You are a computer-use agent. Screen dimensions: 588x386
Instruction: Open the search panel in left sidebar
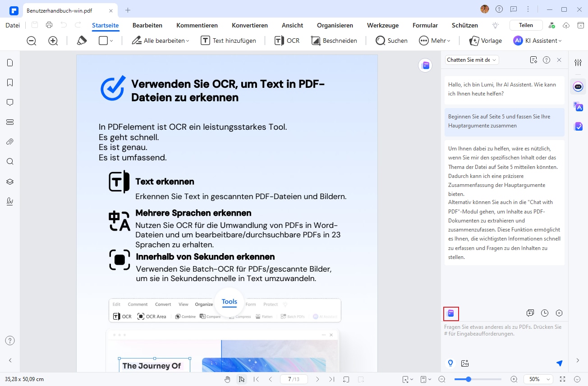pyautogui.click(x=10, y=162)
